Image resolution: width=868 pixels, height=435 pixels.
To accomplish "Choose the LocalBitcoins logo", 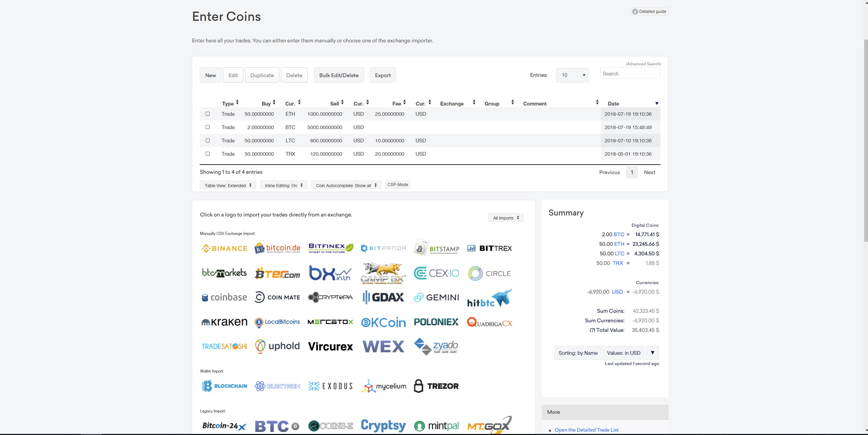I will point(277,322).
